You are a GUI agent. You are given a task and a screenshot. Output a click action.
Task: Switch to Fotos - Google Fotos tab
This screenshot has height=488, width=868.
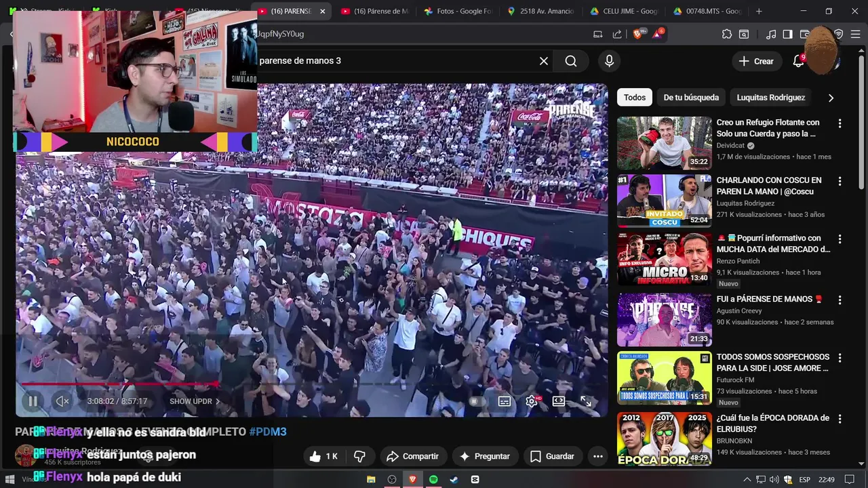(458, 12)
